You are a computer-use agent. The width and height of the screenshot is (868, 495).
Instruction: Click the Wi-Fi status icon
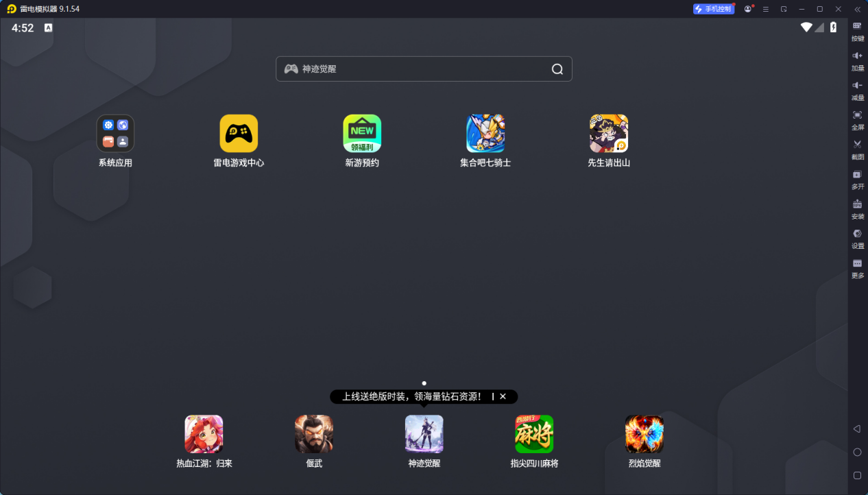pyautogui.click(x=806, y=27)
